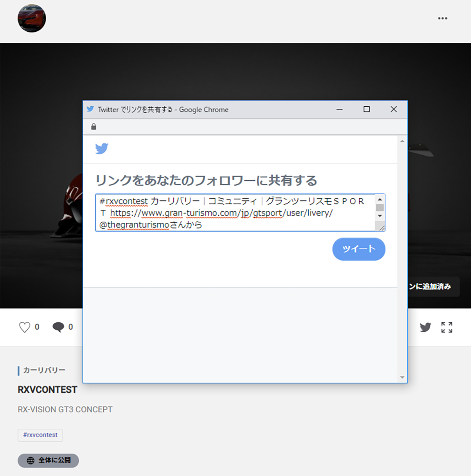Click the user avatar profile picture
This screenshot has height=476, width=471.
pos(32,19)
